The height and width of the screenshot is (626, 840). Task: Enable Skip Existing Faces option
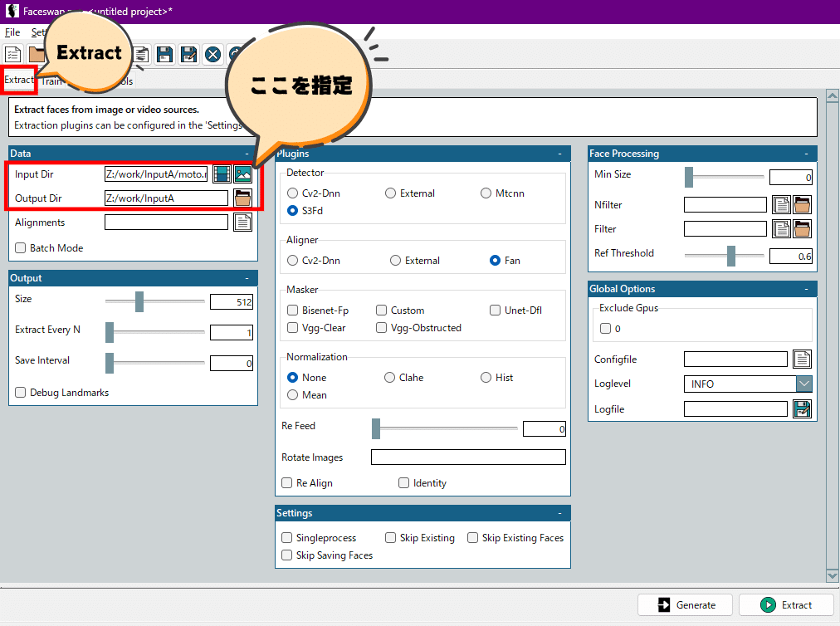click(472, 537)
